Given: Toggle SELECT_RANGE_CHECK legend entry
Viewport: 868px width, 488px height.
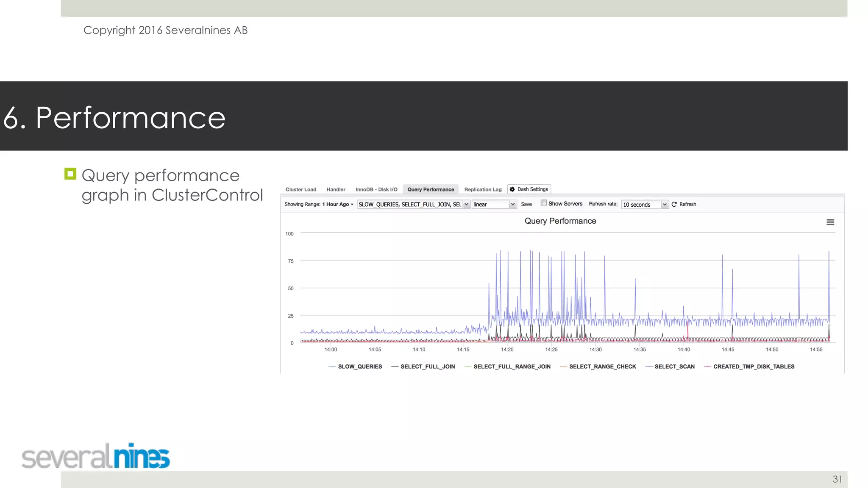Looking at the screenshot, I should pos(598,366).
